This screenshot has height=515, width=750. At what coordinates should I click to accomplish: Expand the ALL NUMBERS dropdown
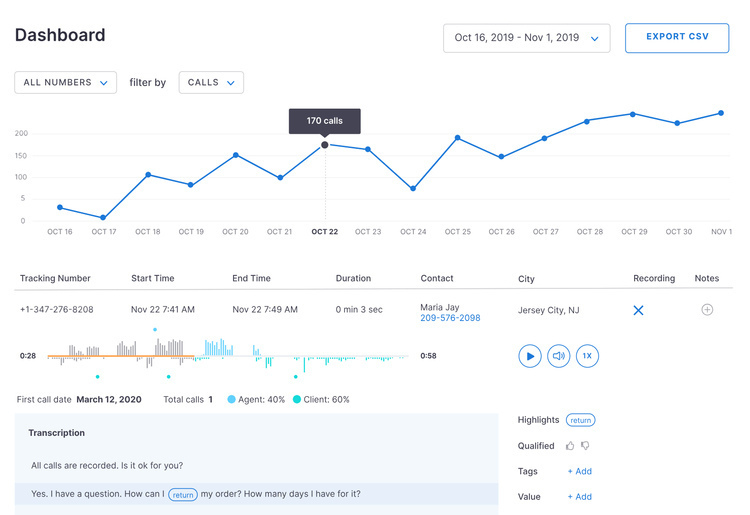(x=65, y=83)
